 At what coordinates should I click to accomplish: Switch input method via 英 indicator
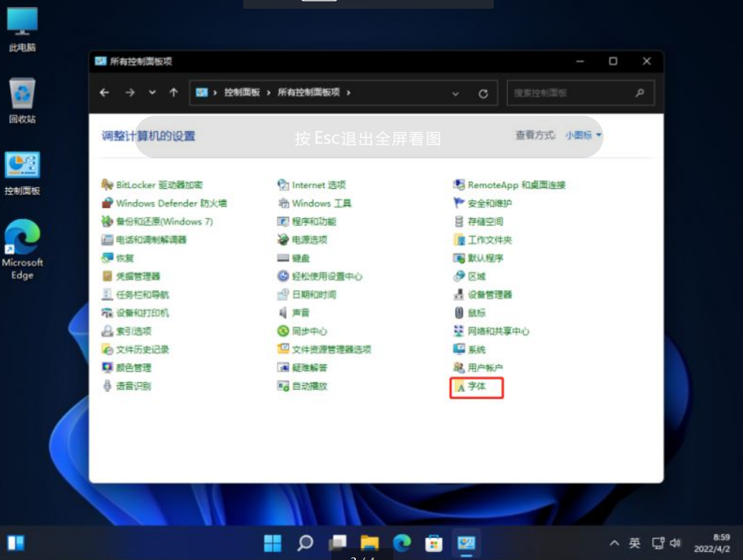(x=635, y=543)
